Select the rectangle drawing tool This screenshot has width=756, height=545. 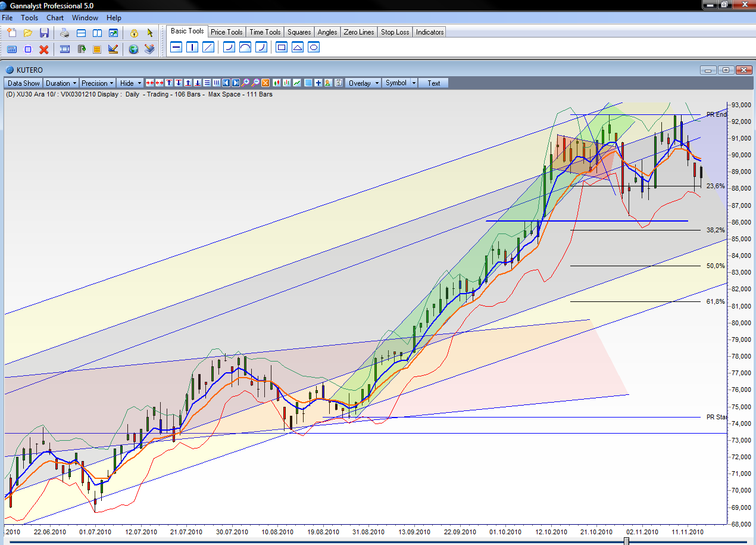(282, 47)
